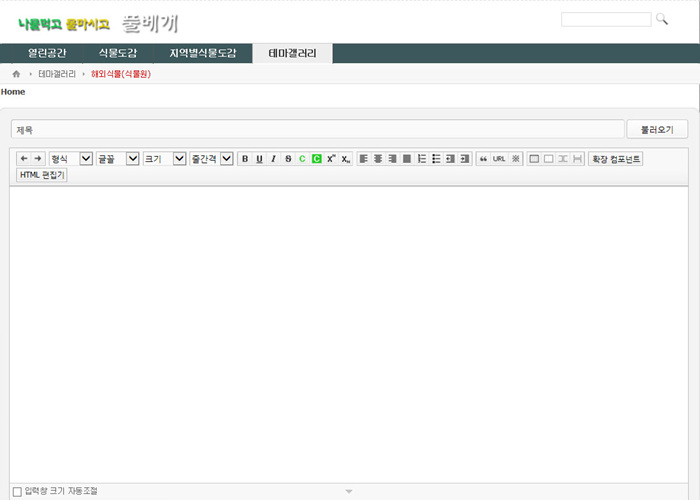This screenshot has height=500, width=700.
Task: Enable 입력창 크기 자동조절 checkbox
Action: coord(17,491)
